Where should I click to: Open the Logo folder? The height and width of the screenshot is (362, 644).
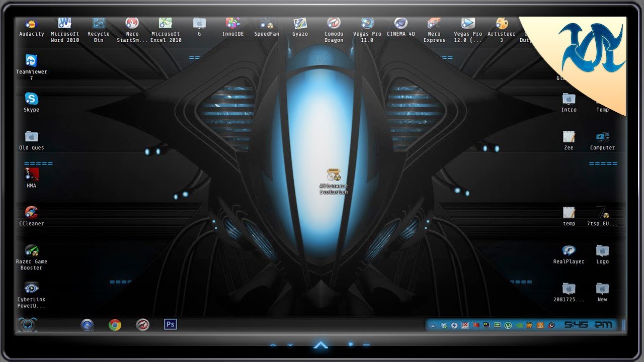[x=602, y=254]
